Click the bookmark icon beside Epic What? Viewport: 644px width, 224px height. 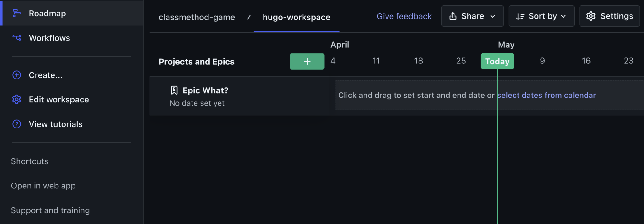(174, 90)
